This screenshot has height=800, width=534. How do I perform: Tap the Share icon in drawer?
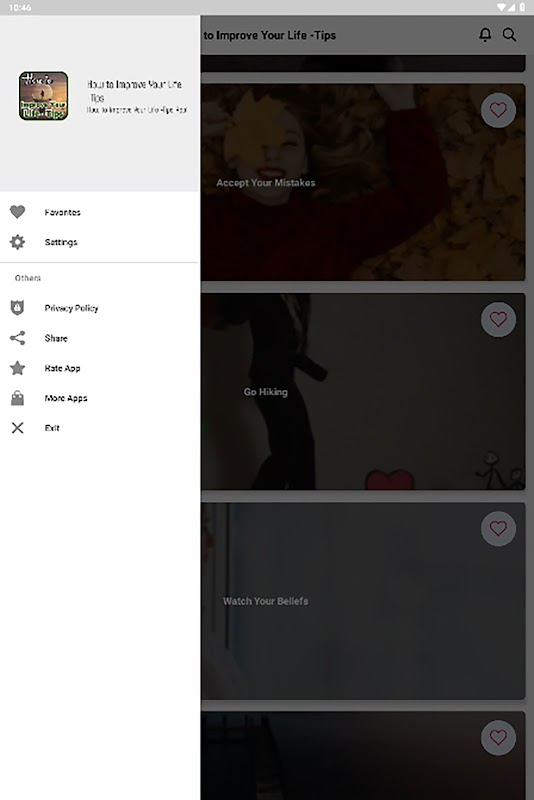pos(17,338)
